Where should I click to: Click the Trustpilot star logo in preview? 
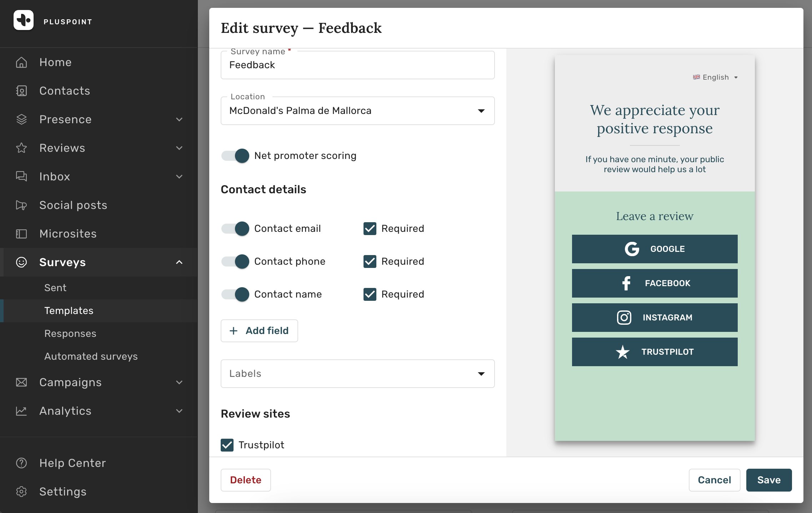tap(623, 352)
